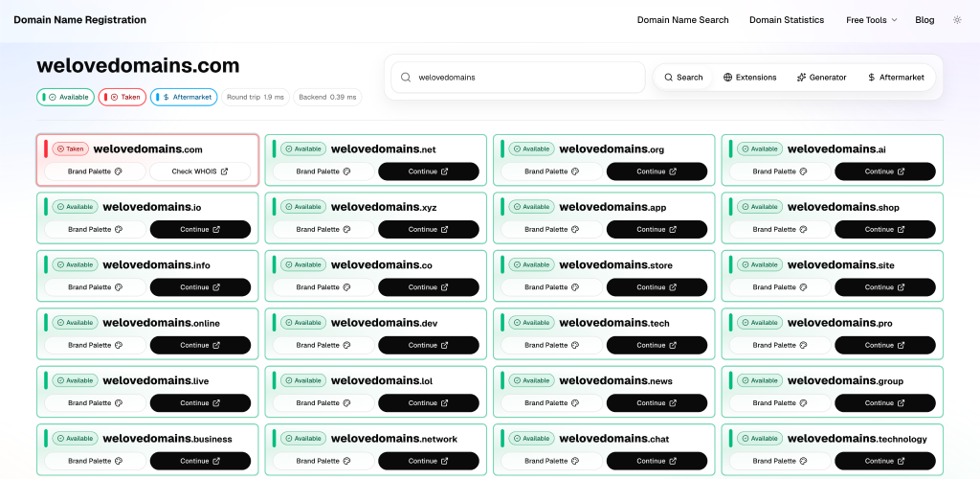
Task: Toggle the Available filter chip
Action: click(x=66, y=97)
